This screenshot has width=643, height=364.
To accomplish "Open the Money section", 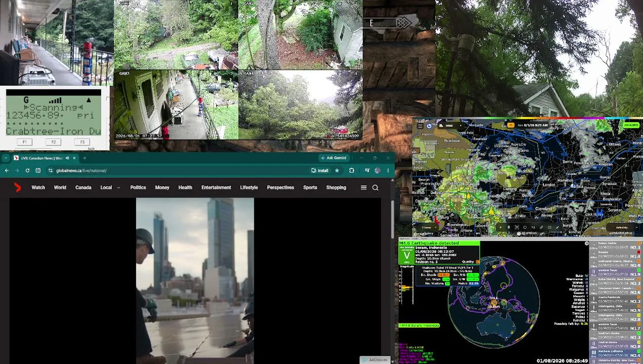I will pyautogui.click(x=162, y=188).
